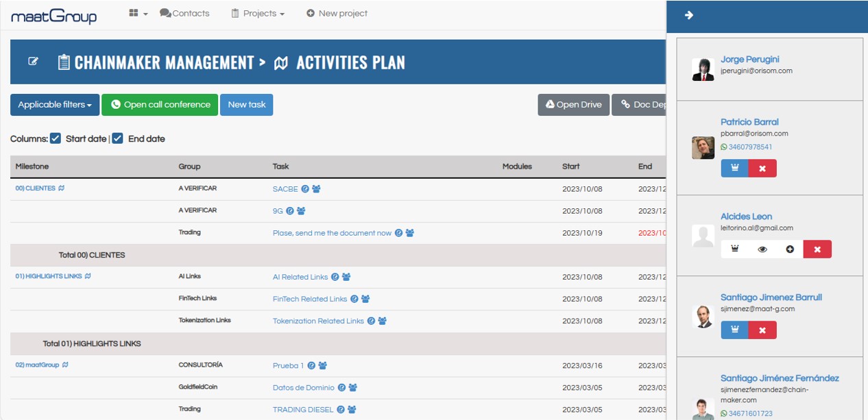Open the grid apps dropdown in navbar

(x=138, y=14)
